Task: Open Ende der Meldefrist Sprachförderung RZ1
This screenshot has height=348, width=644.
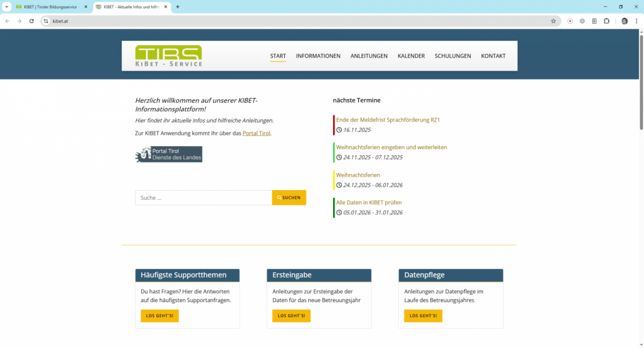Action: pyautogui.click(x=388, y=119)
